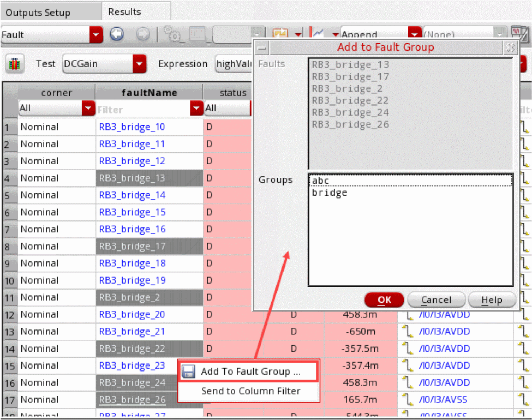Select the abc group in Groups list

click(x=410, y=181)
